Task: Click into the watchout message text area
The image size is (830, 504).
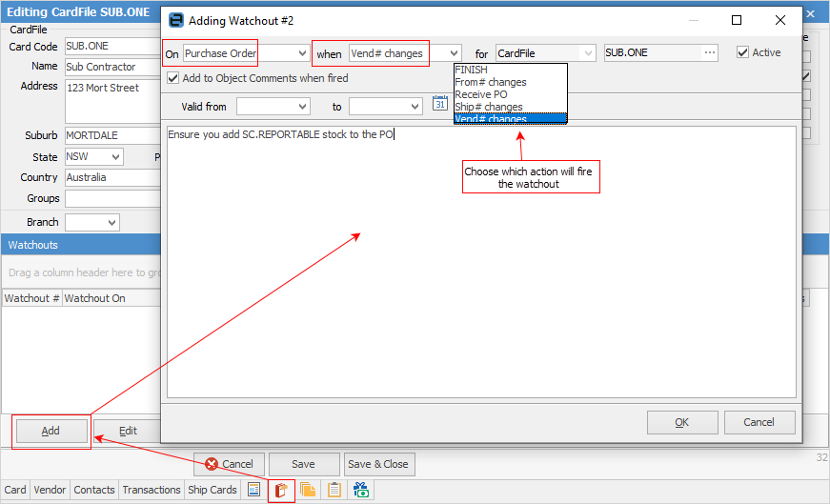Action: [x=481, y=262]
